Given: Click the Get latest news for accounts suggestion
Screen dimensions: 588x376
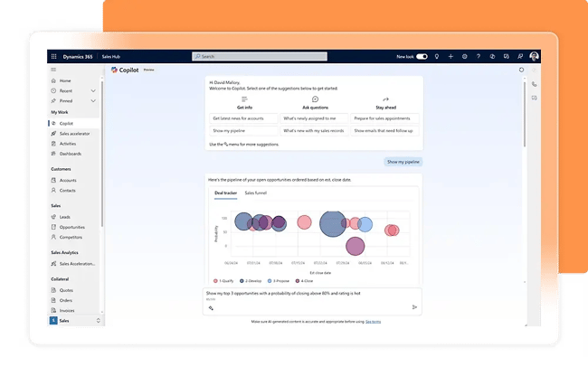Looking at the screenshot, I should coord(243,118).
